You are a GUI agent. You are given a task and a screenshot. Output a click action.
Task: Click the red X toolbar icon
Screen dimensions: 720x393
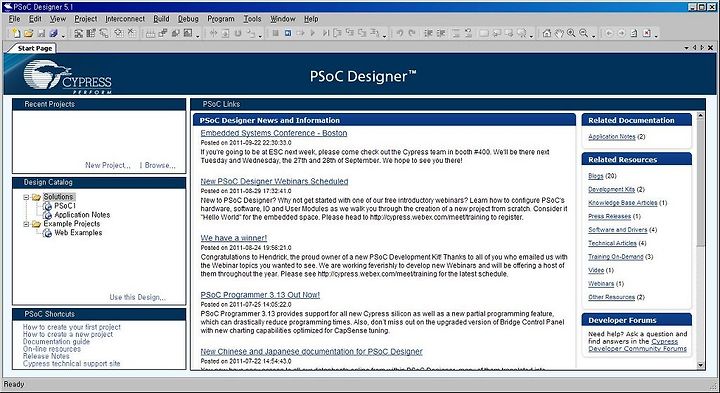(647, 33)
